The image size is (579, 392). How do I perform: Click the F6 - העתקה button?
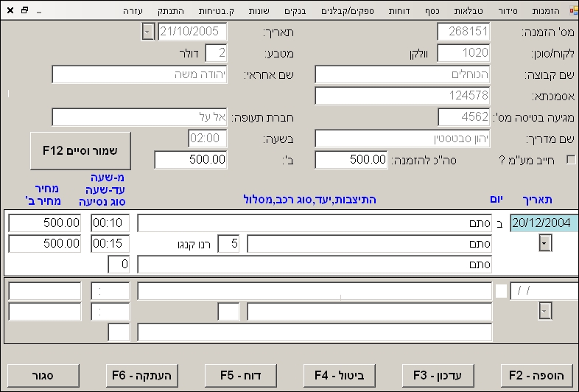click(x=142, y=376)
